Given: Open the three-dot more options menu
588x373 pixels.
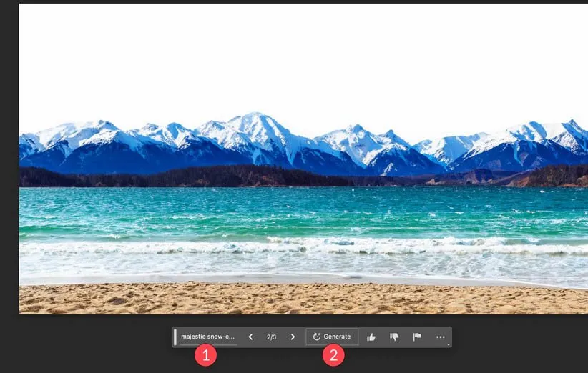Looking at the screenshot, I should pyautogui.click(x=440, y=337).
